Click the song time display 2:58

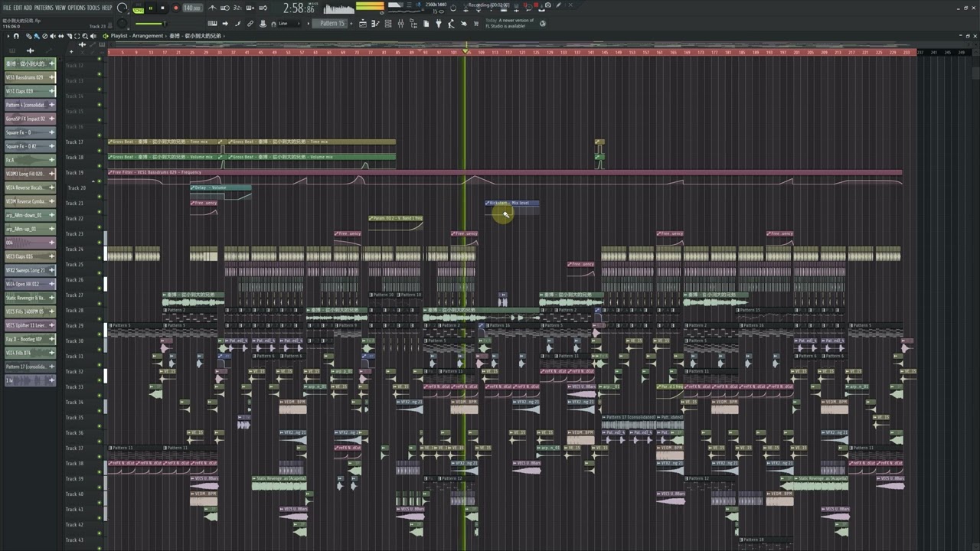pyautogui.click(x=298, y=8)
